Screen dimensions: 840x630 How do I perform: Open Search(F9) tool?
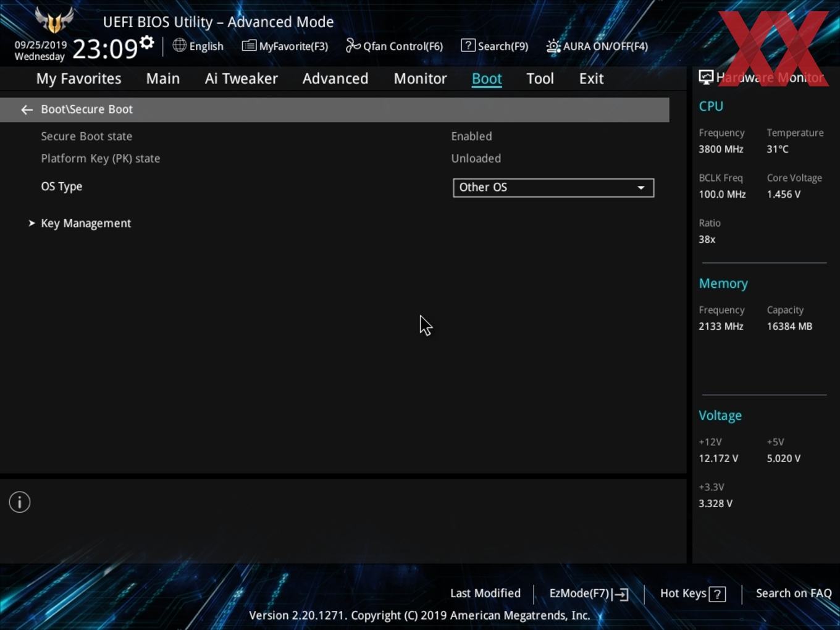495,46
